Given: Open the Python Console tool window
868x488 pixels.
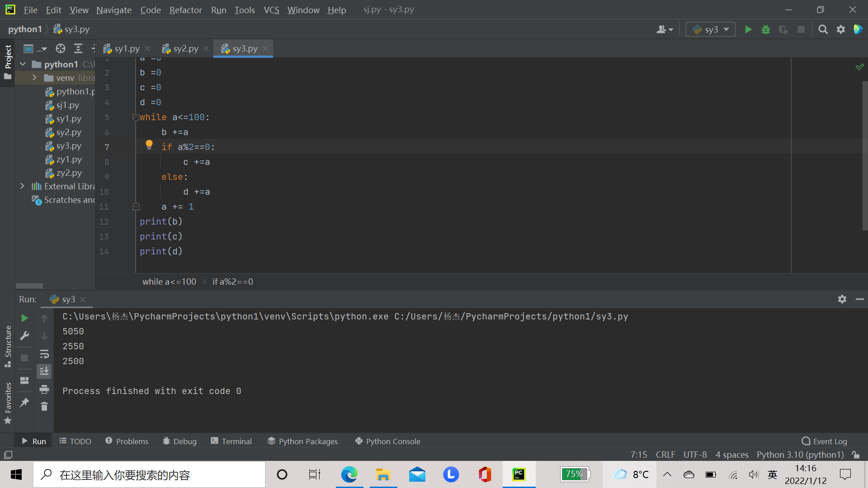Looking at the screenshot, I should pyautogui.click(x=387, y=441).
